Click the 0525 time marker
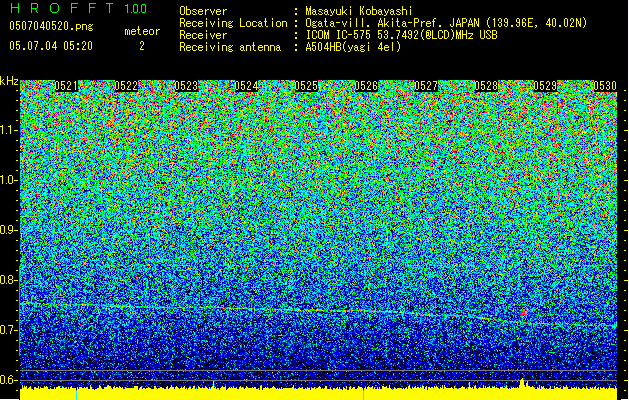 [x=306, y=86]
